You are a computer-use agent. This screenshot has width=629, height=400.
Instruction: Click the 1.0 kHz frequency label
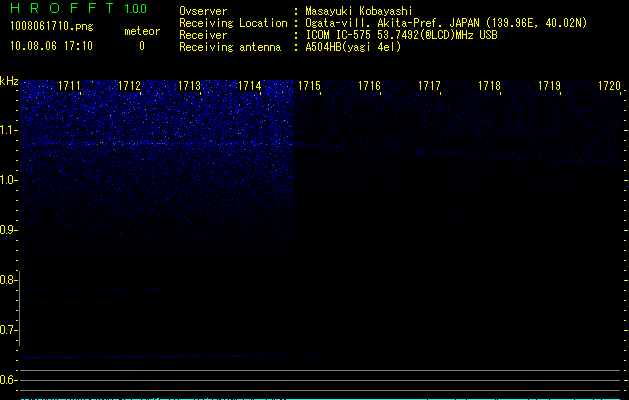point(7,180)
